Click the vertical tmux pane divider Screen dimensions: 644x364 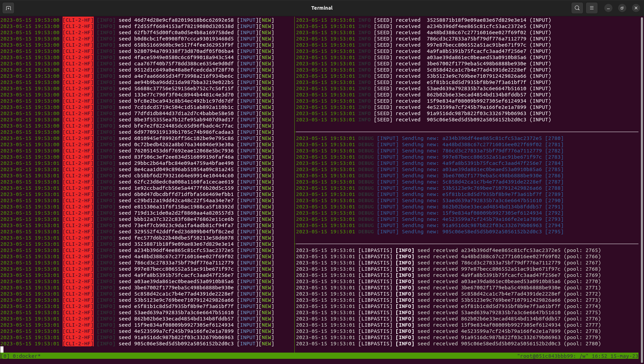[294, 184]
